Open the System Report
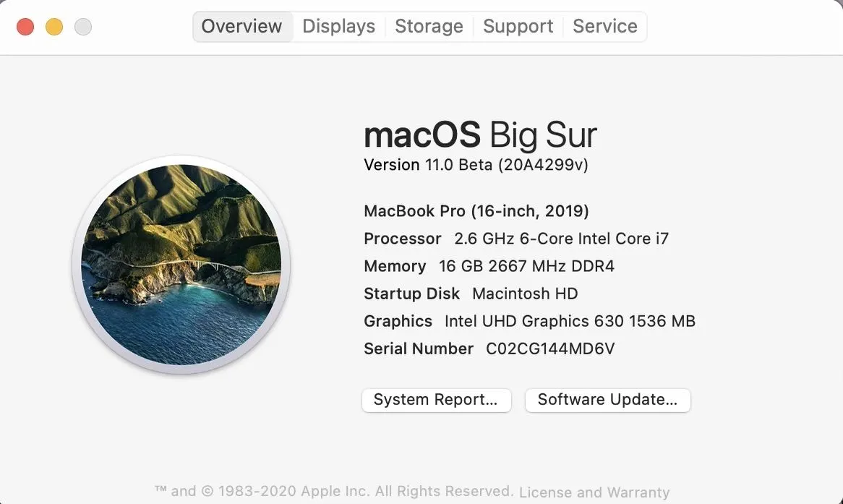Image resolution: width=843 pixels, height=504 pixels. pyautogui.click(x=436, y=400)
